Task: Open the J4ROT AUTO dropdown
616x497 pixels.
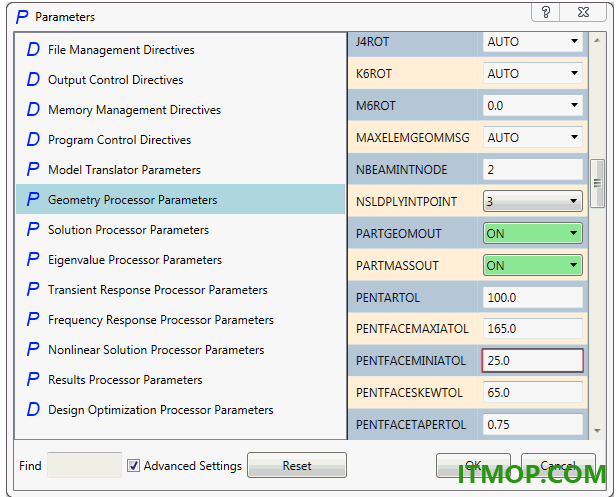Action: tap(533, 41)
